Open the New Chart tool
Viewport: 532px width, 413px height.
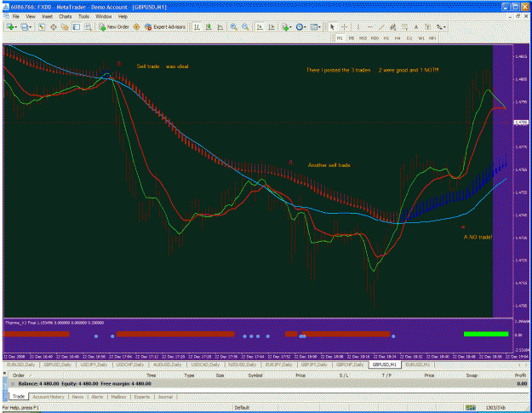point(11,27)
